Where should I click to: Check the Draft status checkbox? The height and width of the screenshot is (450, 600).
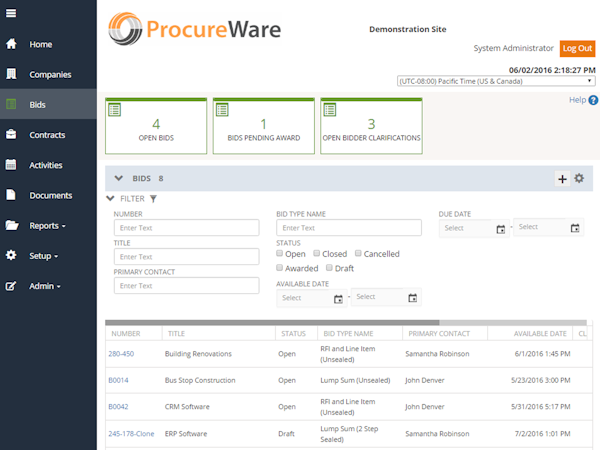pyautogui.click(x=329, y=268)
